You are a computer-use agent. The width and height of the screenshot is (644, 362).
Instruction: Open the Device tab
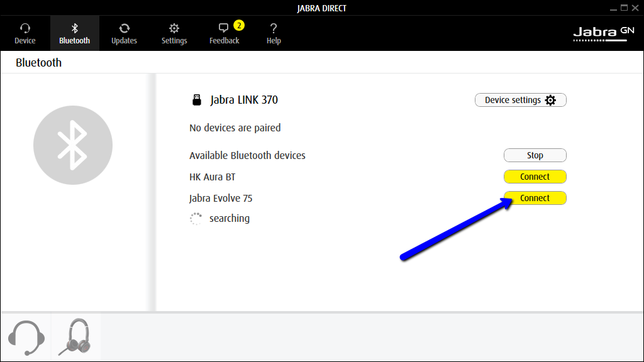25,33
